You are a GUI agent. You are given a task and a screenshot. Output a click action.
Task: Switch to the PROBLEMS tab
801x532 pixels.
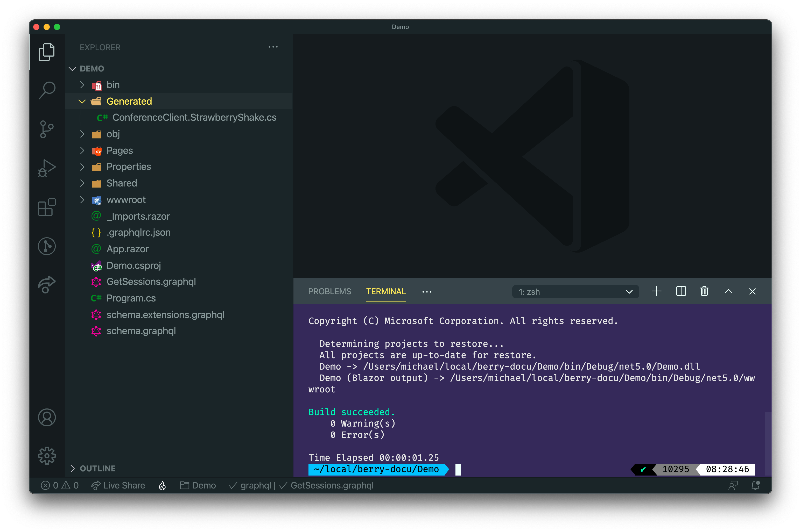click(329, 291)
